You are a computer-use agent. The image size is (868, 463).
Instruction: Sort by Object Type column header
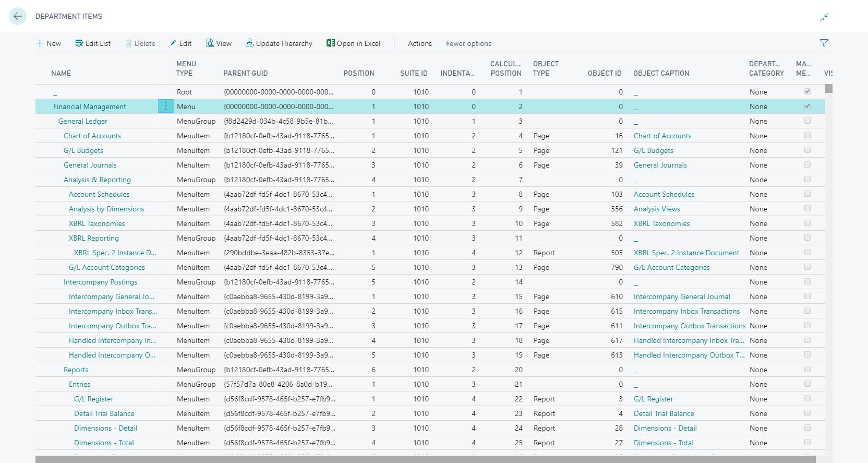point(546,68)
